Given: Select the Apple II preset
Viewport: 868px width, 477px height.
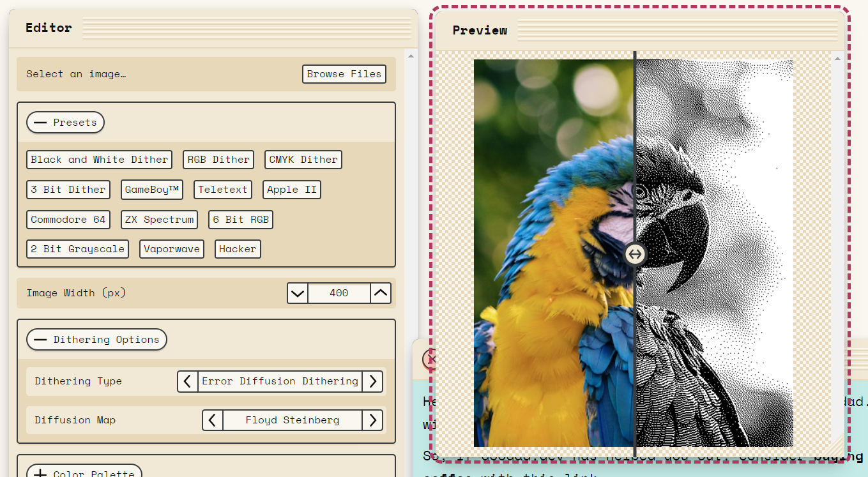Looking at the screenshot, I should pyautogui.click(x=292, y=190).
